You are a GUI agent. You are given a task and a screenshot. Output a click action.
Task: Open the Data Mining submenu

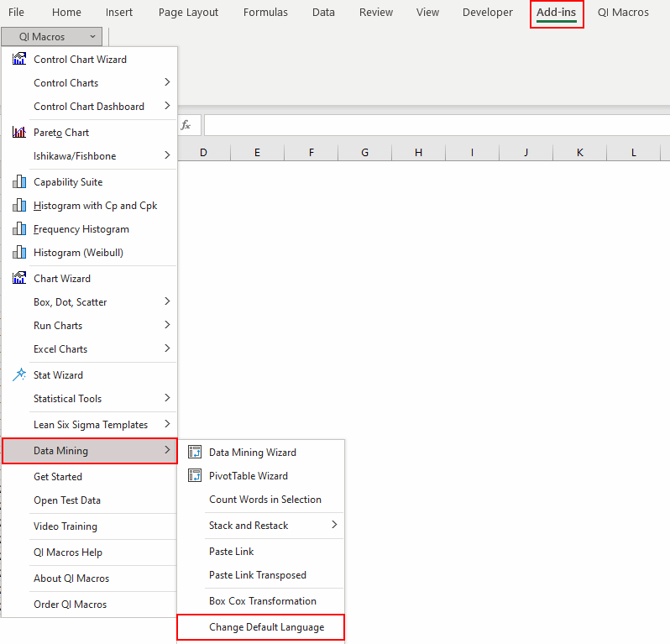(90, 451)
